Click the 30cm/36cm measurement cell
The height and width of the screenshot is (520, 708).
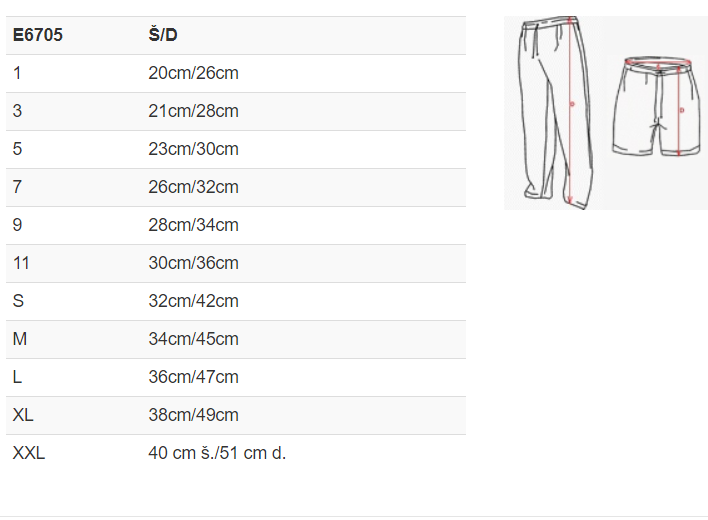click(193, 263)
